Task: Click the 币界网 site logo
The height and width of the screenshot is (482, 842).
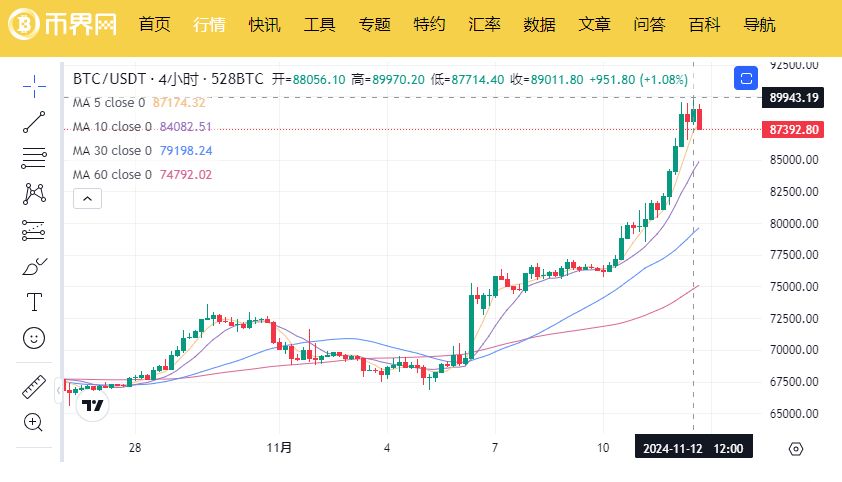Action: coord(62,24)
